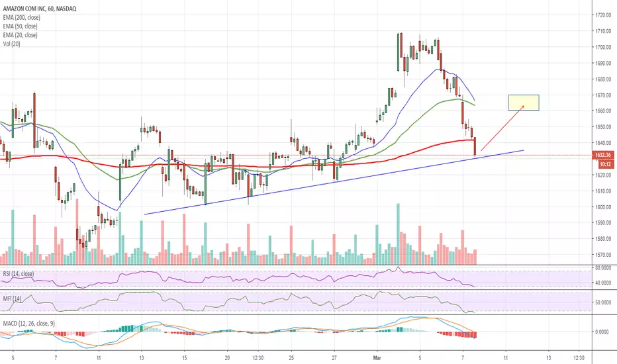Click the MACD 0.0000 scale value

coord(602,332)
